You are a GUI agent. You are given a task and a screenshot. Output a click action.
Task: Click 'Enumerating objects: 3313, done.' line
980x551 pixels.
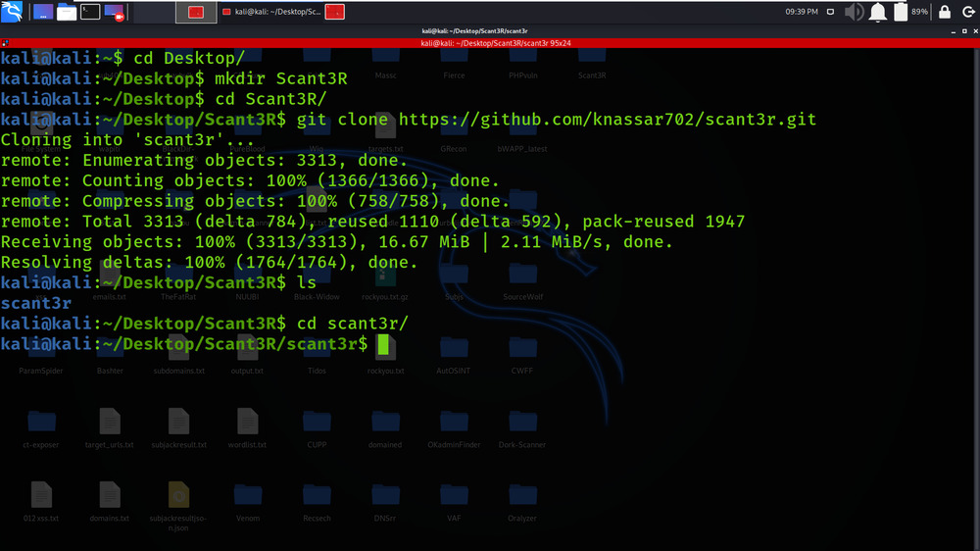click(x=204, y=160)
